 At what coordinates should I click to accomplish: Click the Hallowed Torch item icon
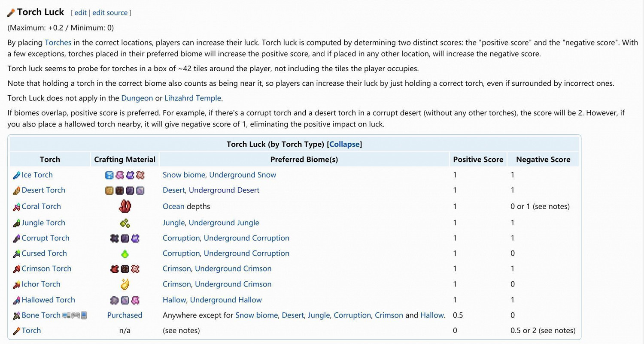click(17, 300)
